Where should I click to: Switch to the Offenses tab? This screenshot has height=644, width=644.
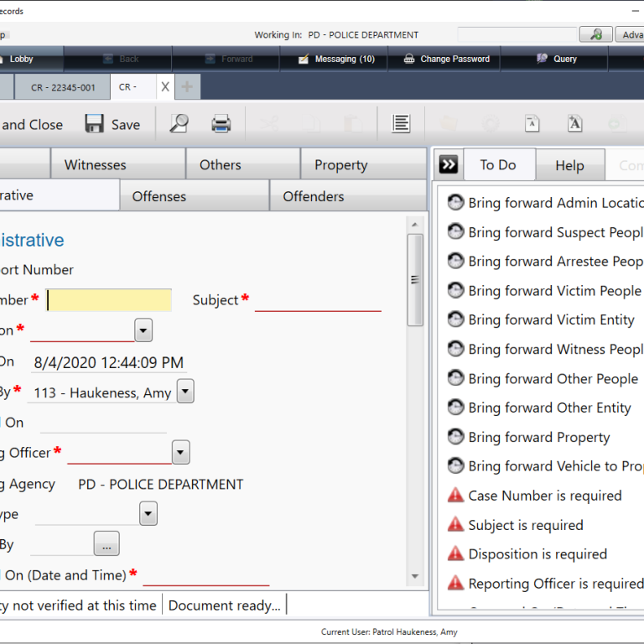[x=195, y=196]
